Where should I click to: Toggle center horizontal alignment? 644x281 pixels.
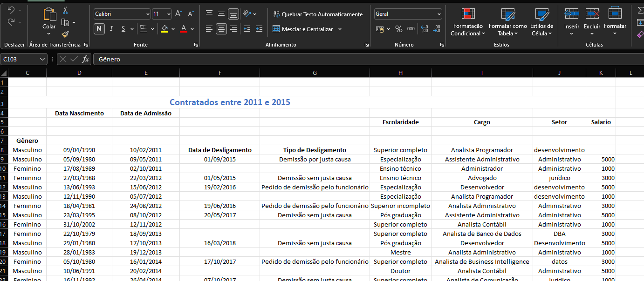point(221,29)
